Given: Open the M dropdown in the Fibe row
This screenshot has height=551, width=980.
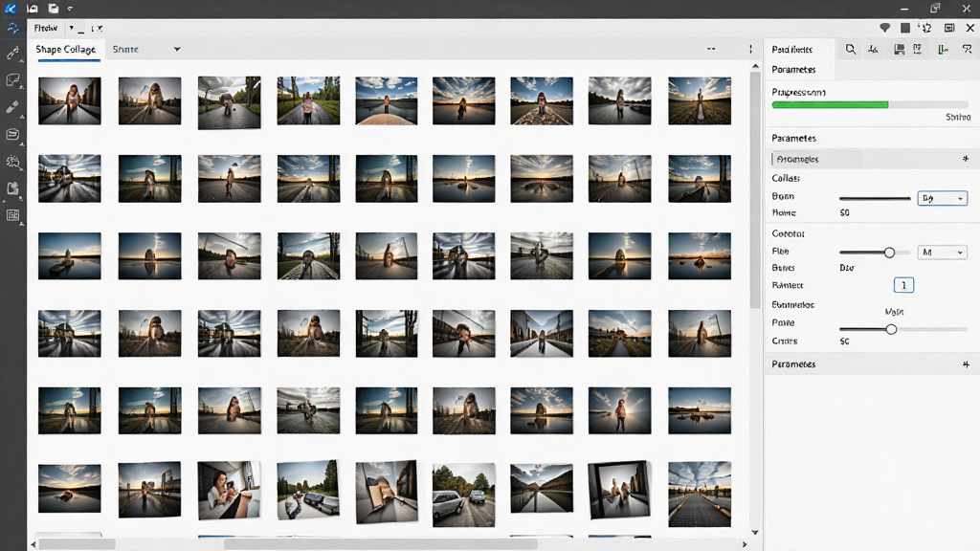Looking at the screenshot, I should pos(943,253).
